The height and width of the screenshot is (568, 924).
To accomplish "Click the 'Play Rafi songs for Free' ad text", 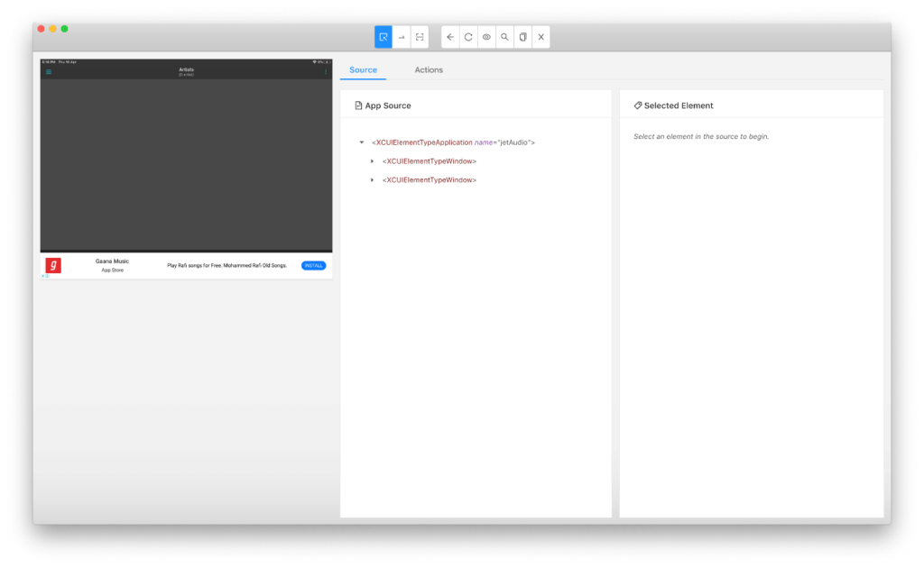I will pyautogui.click(x=226, y=265).
